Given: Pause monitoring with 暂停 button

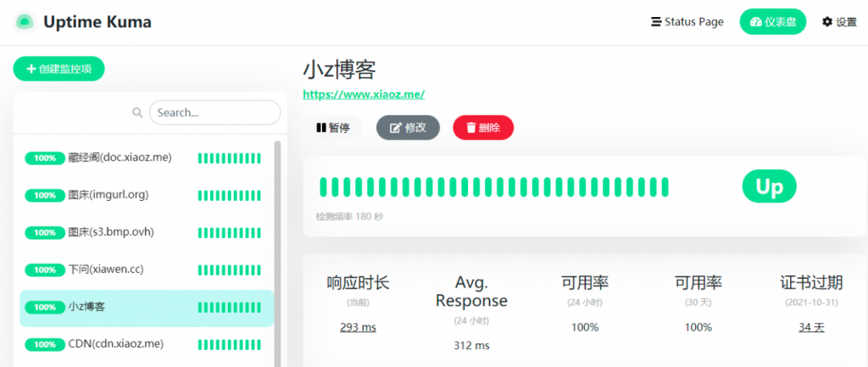Looking at the screenshot, I should click(x=332, y=128).
